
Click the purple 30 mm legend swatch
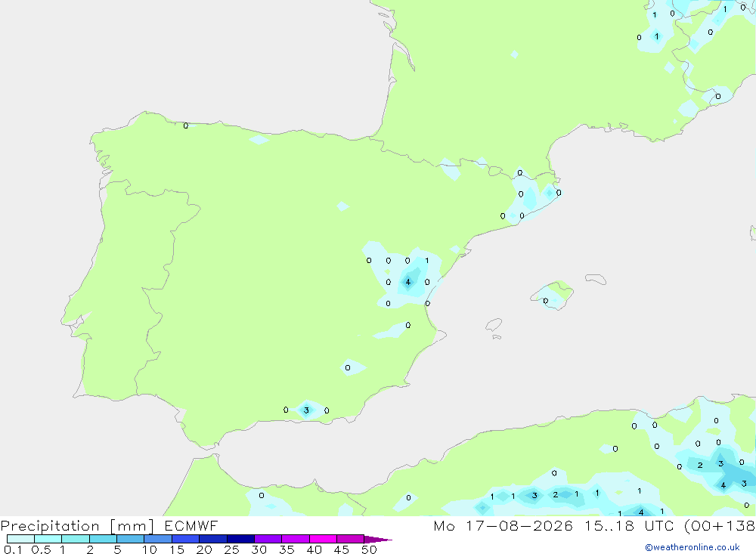pos(268,539)
